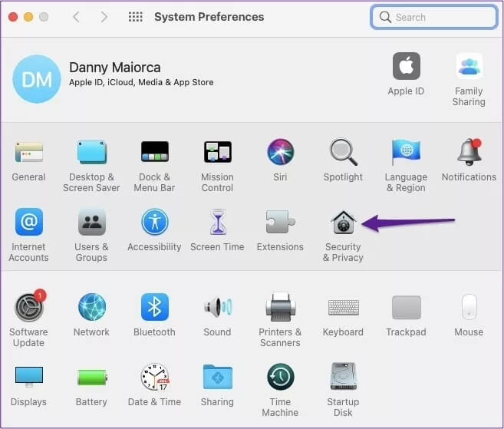The height and width of the screenshot is (429, 504).
Task: Open Screen Time hourglass icon
Action: click(x=218, y=222)
